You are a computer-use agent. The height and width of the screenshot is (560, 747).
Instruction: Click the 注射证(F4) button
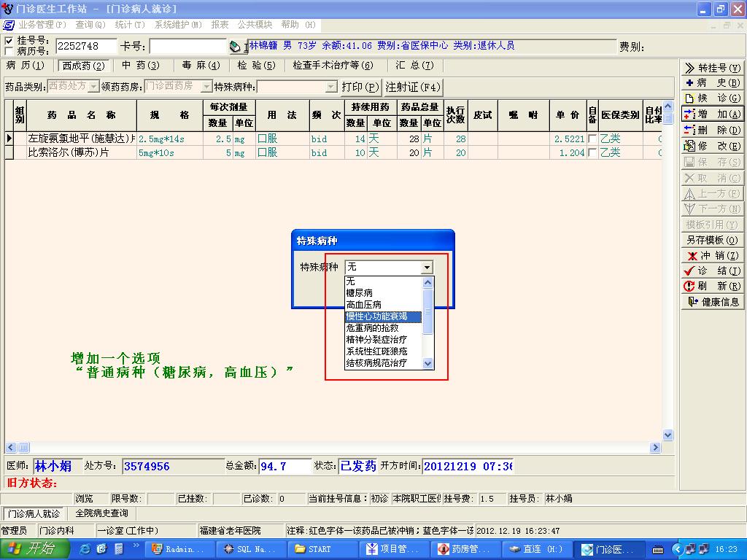[413, 87]
